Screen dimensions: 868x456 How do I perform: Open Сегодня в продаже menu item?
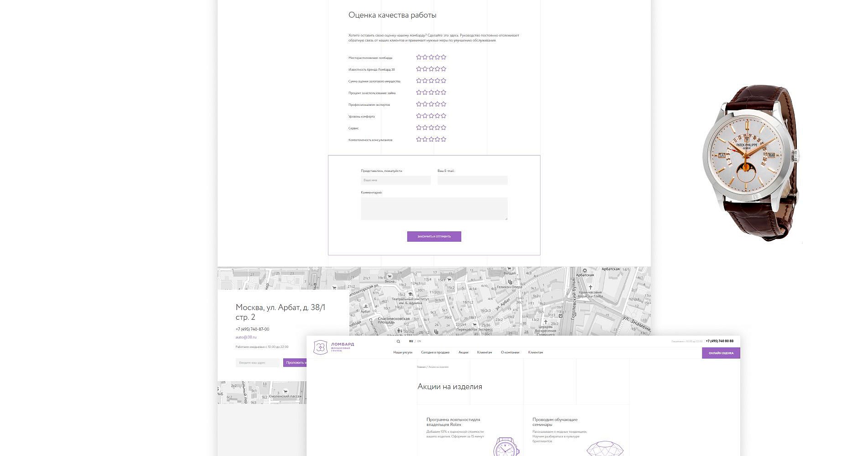435,352
